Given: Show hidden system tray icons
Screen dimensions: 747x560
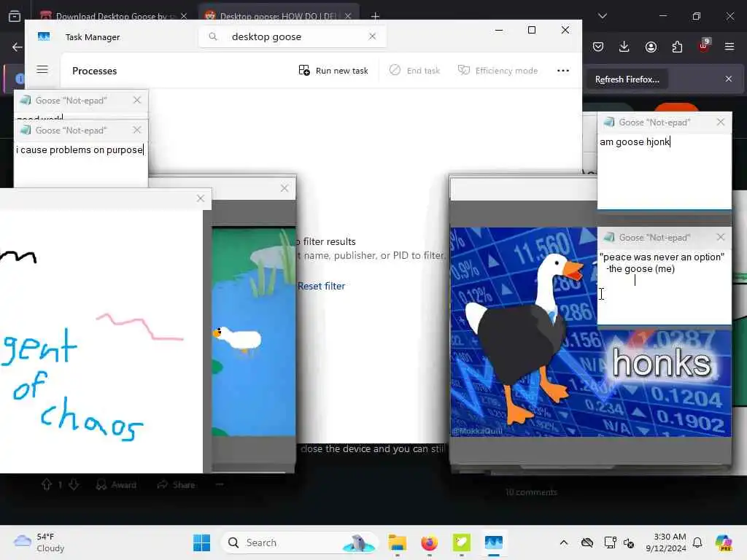Looking at the screenshot, I should (564, 542).
